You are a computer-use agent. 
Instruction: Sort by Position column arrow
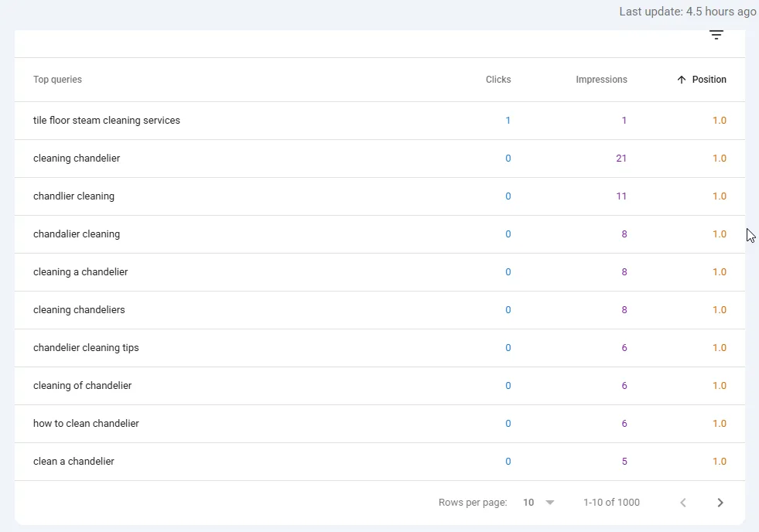pos(682,80)
